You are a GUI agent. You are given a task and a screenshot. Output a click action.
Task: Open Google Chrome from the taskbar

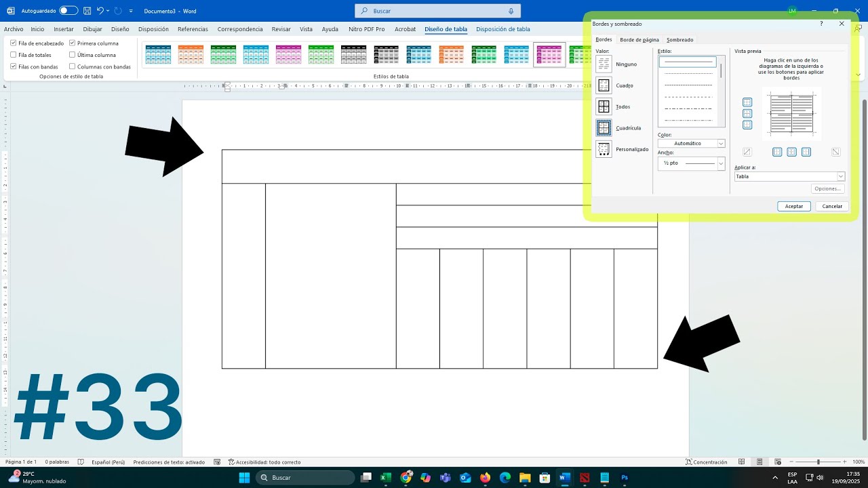406,478
